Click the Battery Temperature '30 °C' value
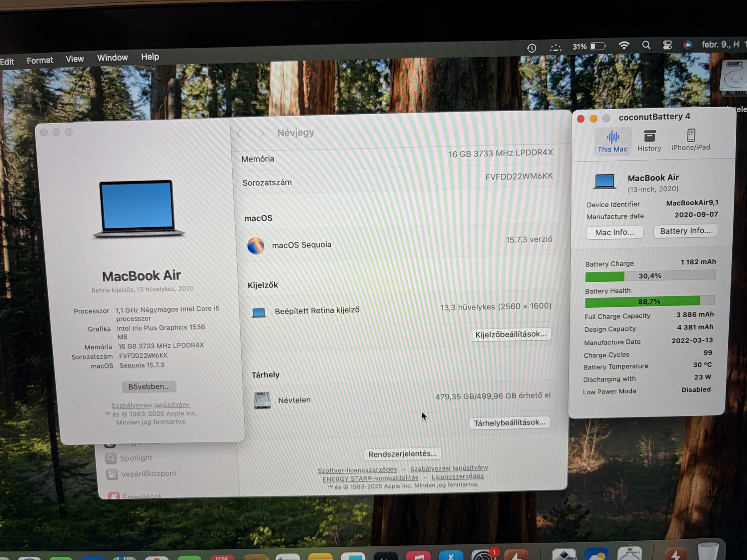The image size is (747, 560). pos(702,365)
